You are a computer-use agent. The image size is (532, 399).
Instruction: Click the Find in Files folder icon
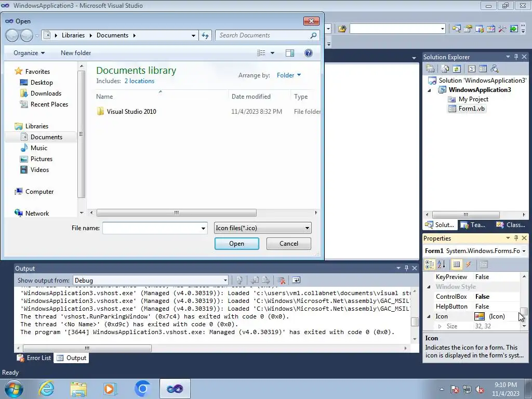(x=342, y=29)
